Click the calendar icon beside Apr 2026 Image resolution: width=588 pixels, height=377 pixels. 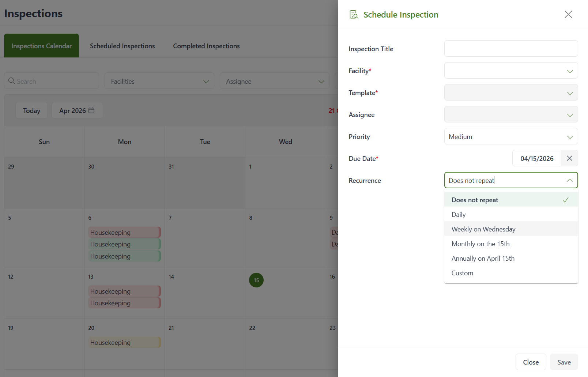(x=91, y=110)
